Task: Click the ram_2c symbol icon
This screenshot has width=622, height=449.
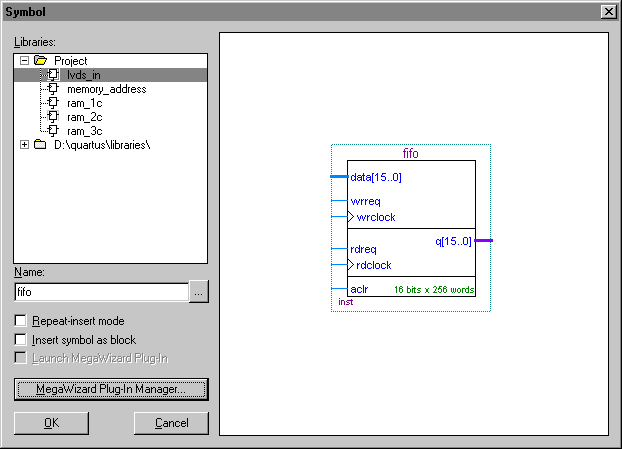Action: 53,117
